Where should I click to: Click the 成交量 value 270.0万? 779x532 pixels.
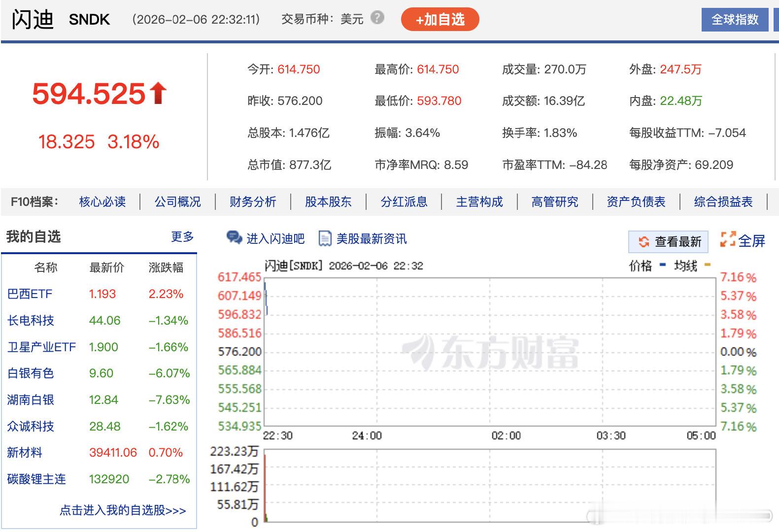[x=565, y=69]
